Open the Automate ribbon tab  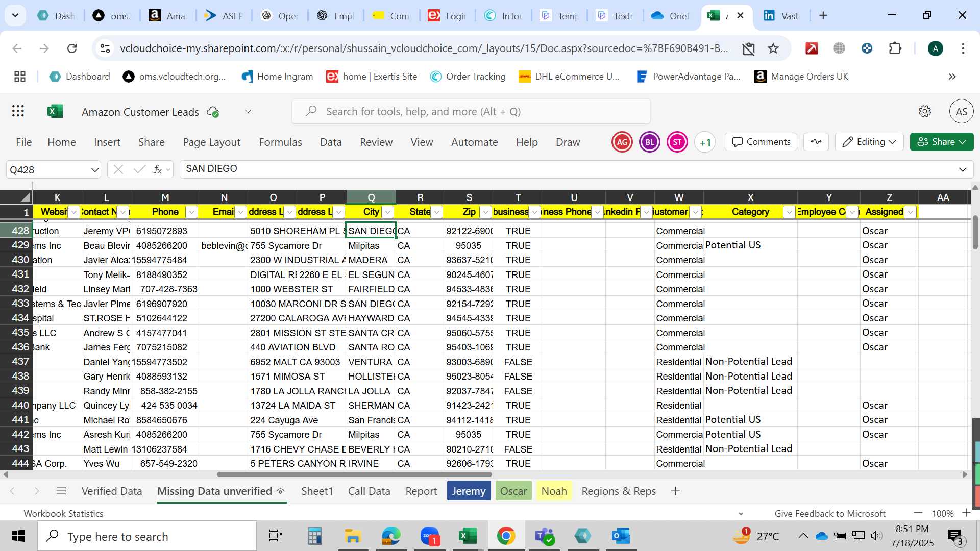tap(474, 142)
